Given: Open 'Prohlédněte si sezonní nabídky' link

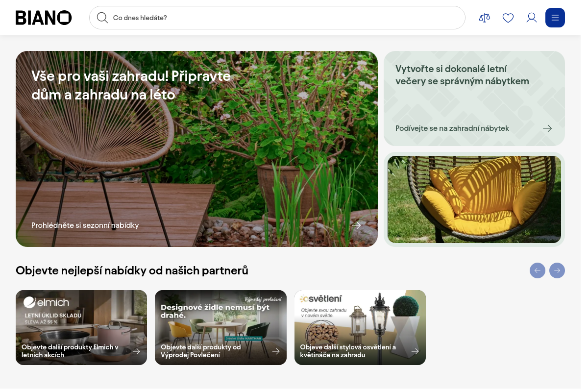Looking at the screenshot, I should 85,225.
